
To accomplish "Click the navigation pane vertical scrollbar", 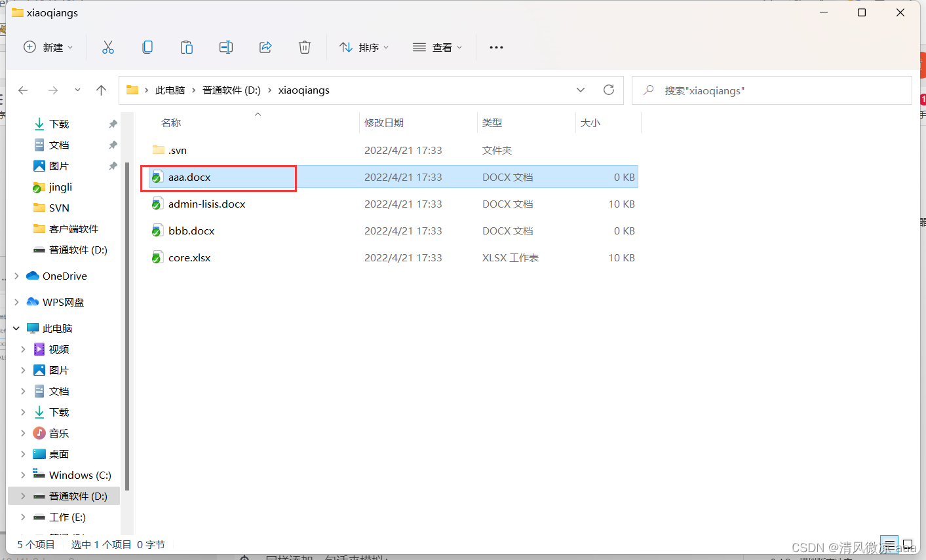I will point(127,326).
